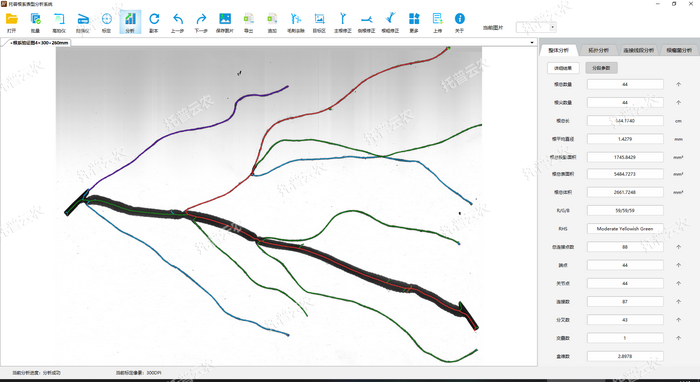Open the third connection analysis tab
Screen dimensions: 700x382
(638, 50)
